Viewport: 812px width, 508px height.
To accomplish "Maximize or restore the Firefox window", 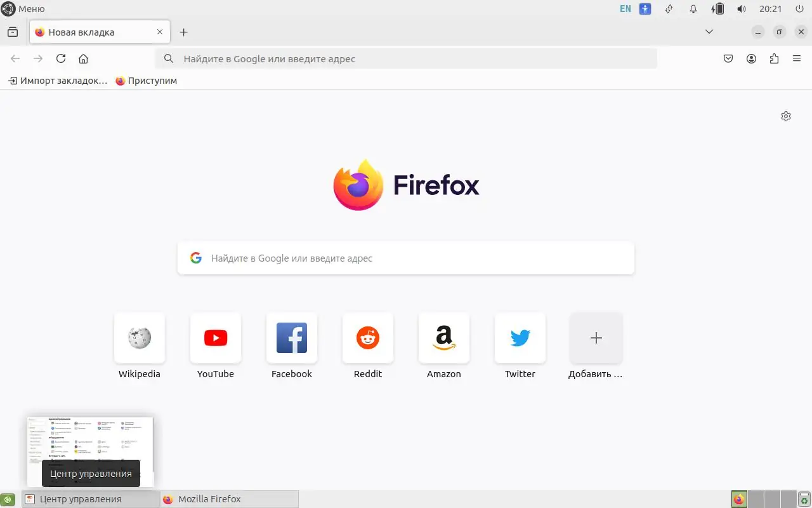I will coord(780,32).
